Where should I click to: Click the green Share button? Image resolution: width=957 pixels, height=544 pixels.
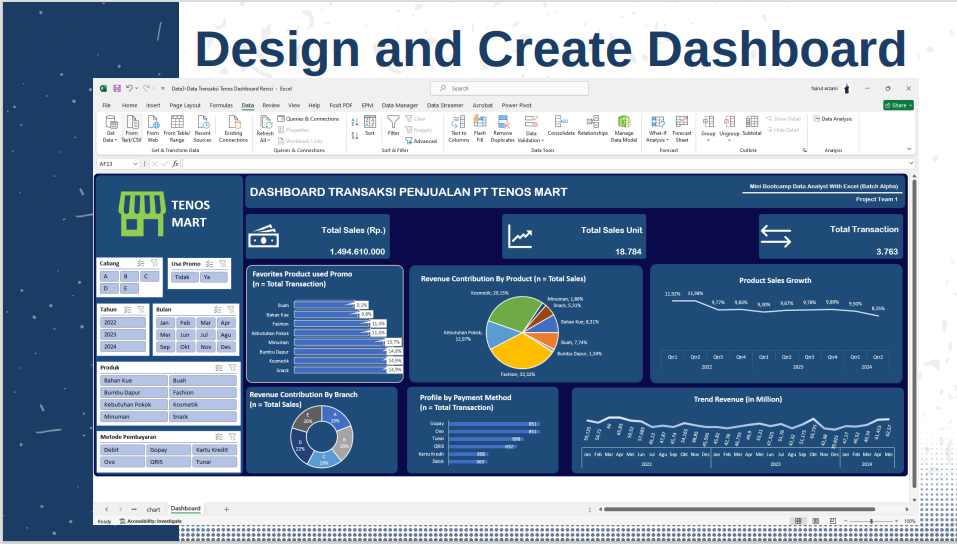tap(898, 105)
